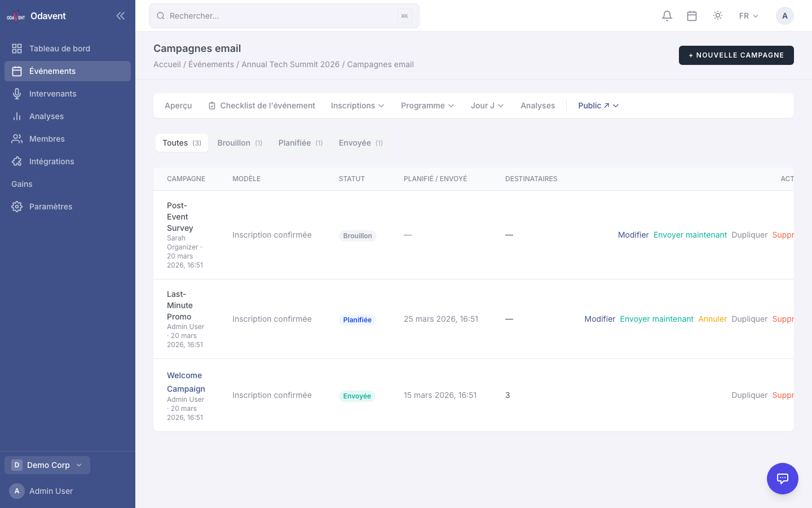Screen dimensions: 812x508
Task: Open the Aperçu tab
Action: click(178, 106)
